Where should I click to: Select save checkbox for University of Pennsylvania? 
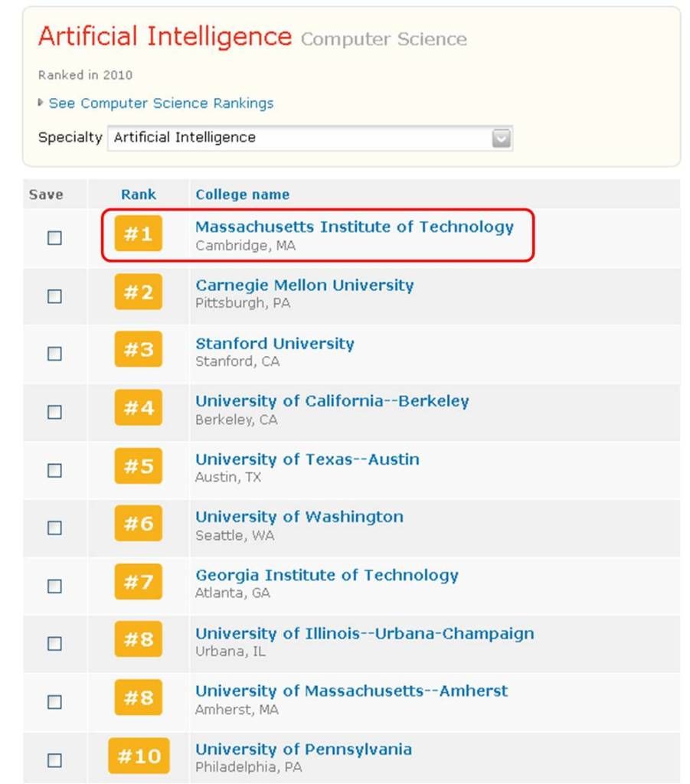click(54, 760)
